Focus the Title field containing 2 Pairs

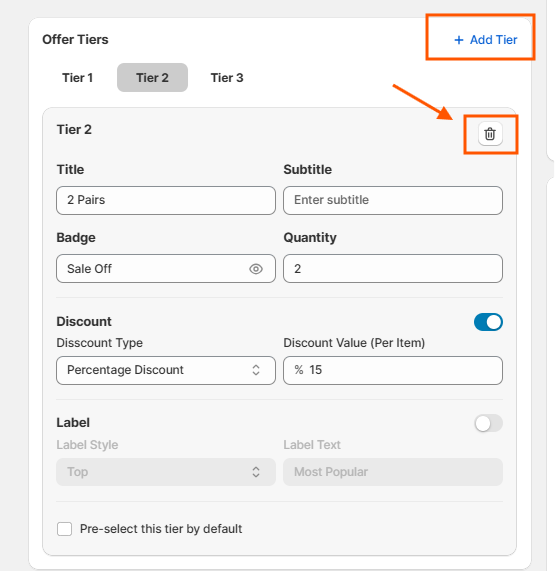tap(166, 200)
